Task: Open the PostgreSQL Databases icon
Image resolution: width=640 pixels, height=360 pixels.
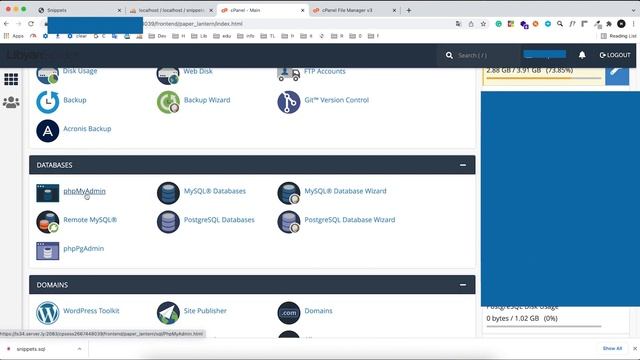Action: [x=168, y=222]
